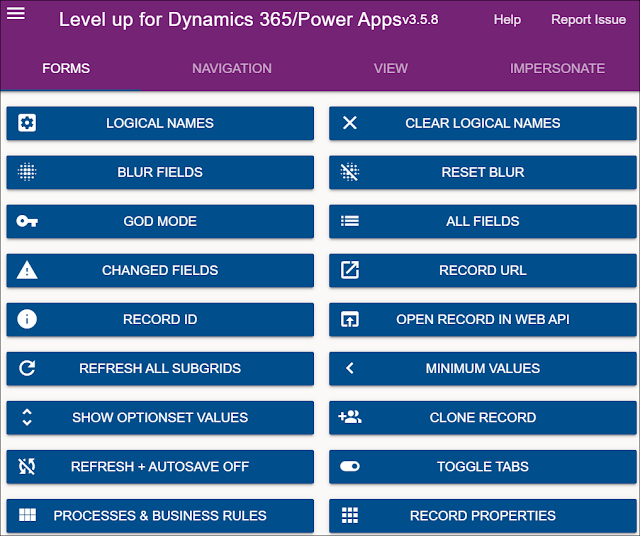Click the Changed Fields button label

(160, 270)
